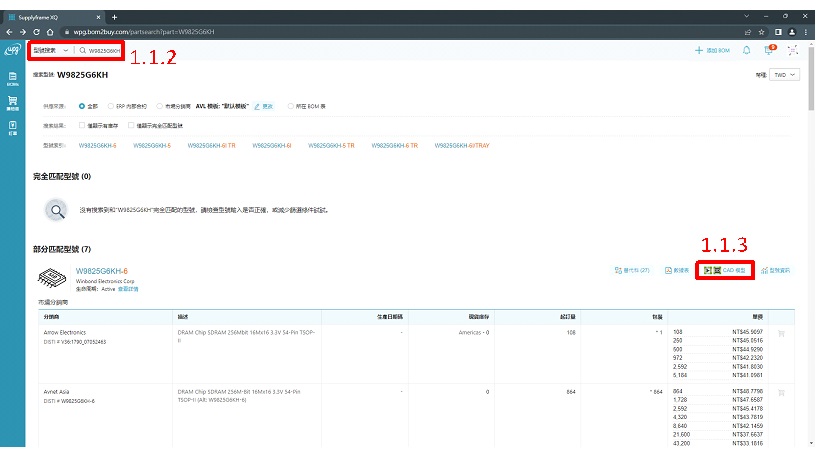Image resolution: width=818 pixels, height=459 pixels.
Task: Add Arrow Electronics offer to cart
Action: click(x=781, y=334)
